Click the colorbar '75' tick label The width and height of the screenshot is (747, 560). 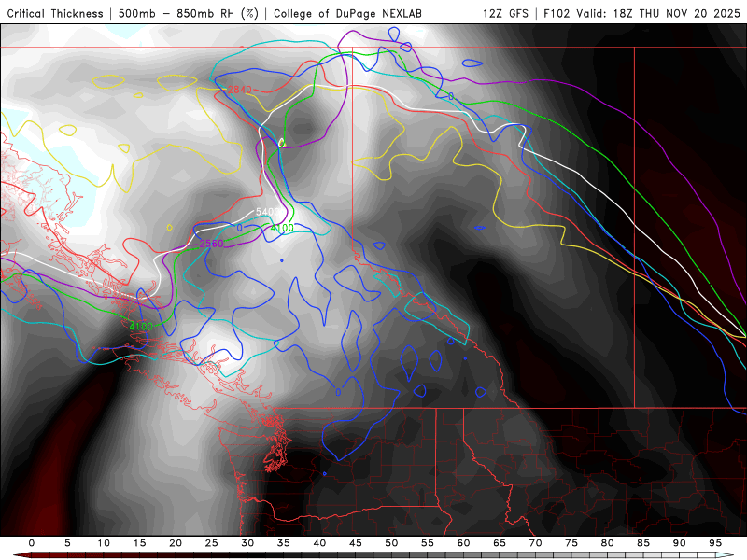pyautogui.click(x=571, y=543)
